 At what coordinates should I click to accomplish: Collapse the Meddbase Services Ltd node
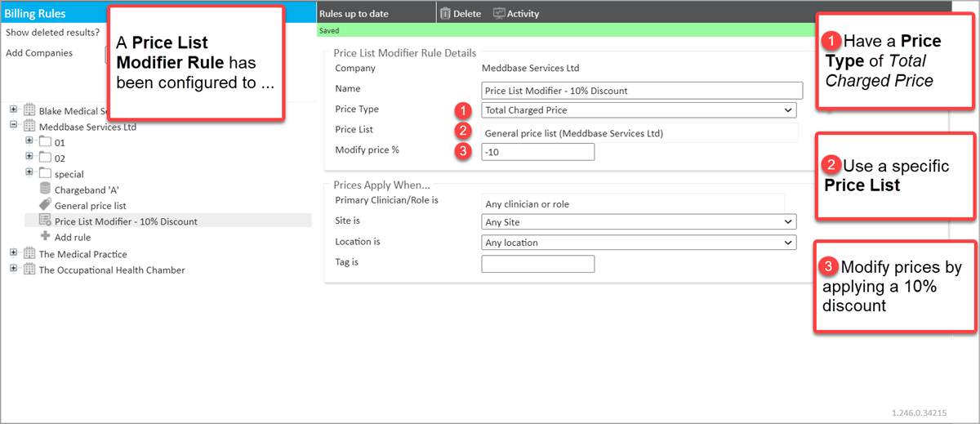14,127
